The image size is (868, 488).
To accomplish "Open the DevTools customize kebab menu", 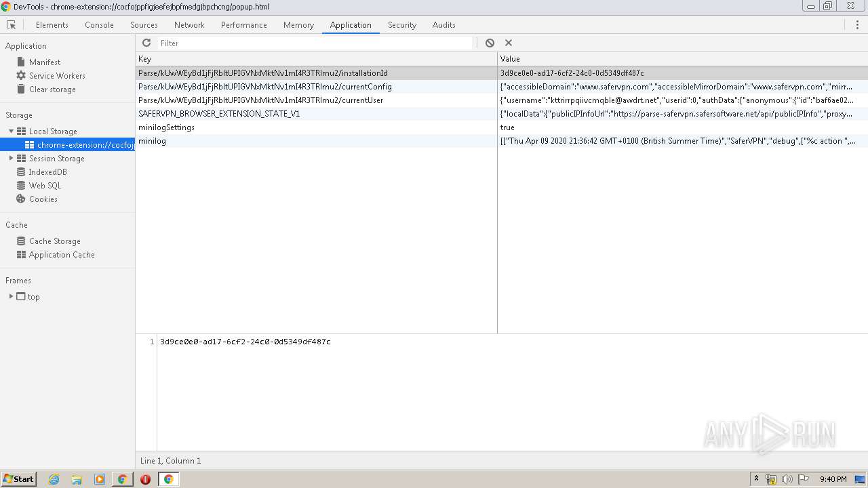I will coord(857,25).
